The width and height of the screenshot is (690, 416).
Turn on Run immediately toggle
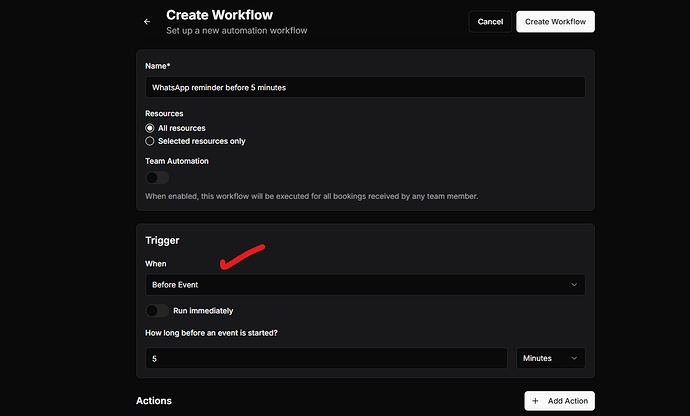tap(157, 311)
